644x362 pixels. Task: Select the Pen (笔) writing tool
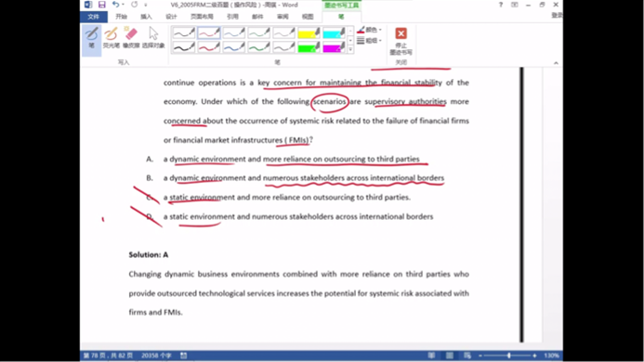point(92,39)
